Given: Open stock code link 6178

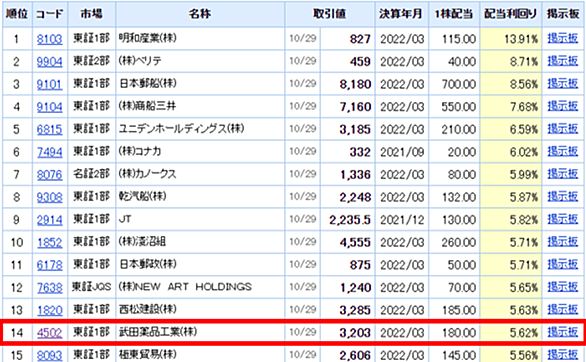Looking at the screenshot, I should (50, 265).
